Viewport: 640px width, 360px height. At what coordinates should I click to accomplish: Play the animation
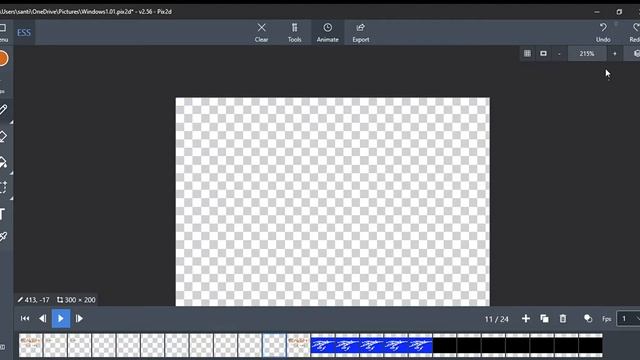point(61,318)
